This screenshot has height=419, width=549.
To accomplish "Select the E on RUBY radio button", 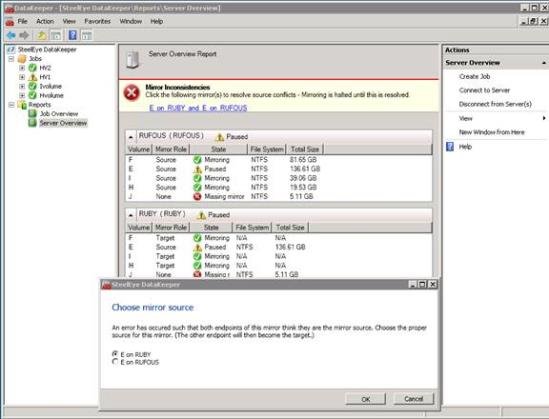I will [x=115, y=354].
